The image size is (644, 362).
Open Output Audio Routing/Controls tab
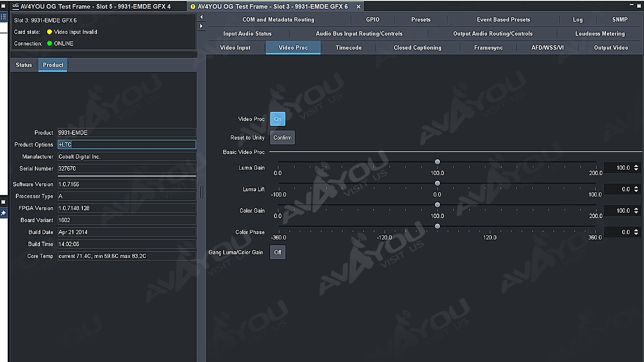(x=493, y=33)
